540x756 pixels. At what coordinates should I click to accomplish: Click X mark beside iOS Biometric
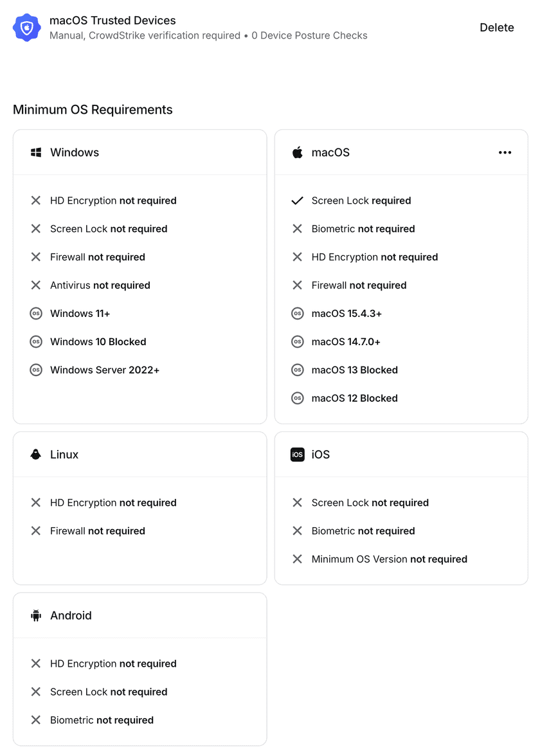coord(297,531)
